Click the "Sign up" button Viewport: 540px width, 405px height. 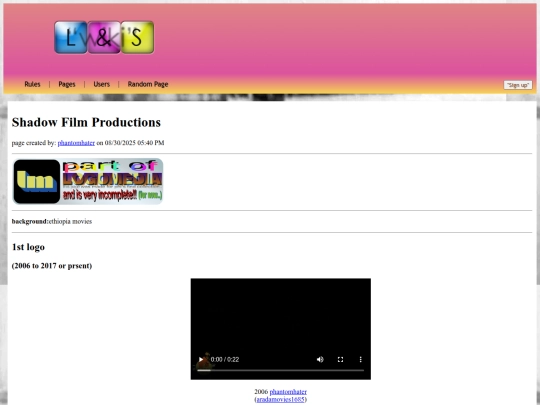(518, 85)
